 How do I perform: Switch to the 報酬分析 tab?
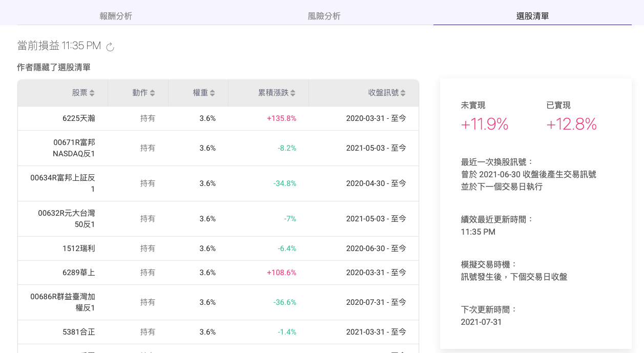[x=116, y=16]
